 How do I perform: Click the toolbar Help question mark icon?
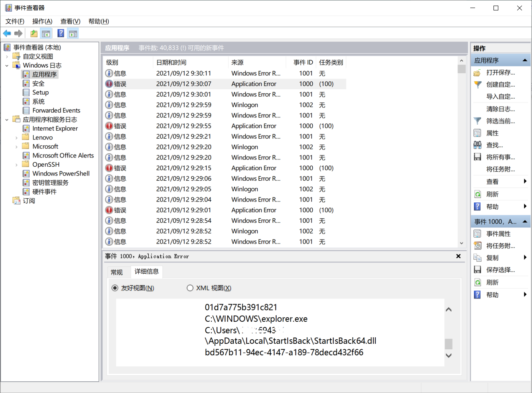click(61, 33)
